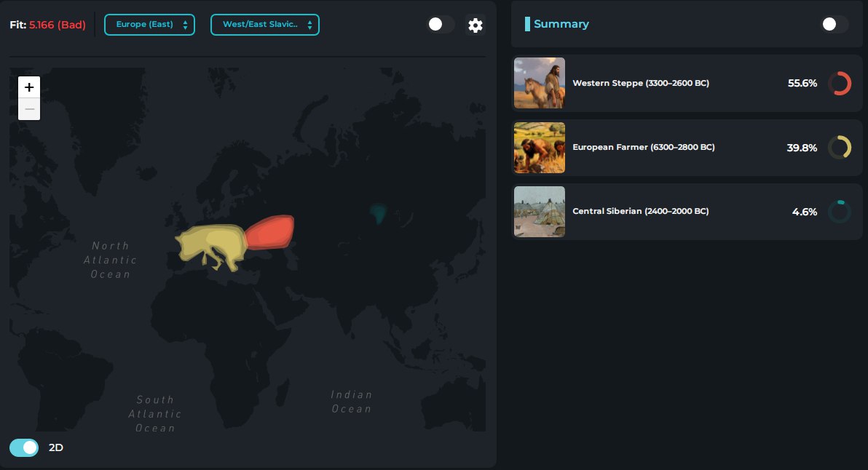868x470 pixels.
Task: Open the West/East Slavic dropdown
Action: point(264,25)
